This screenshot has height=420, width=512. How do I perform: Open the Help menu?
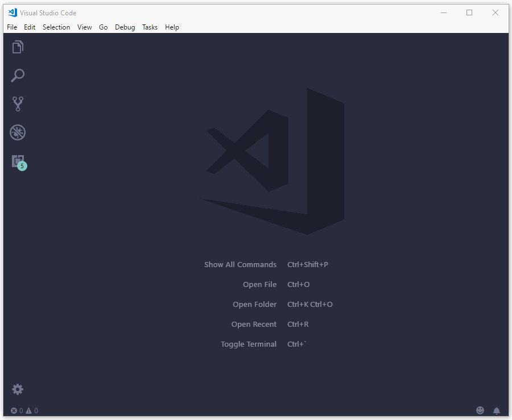coord(172,27)
